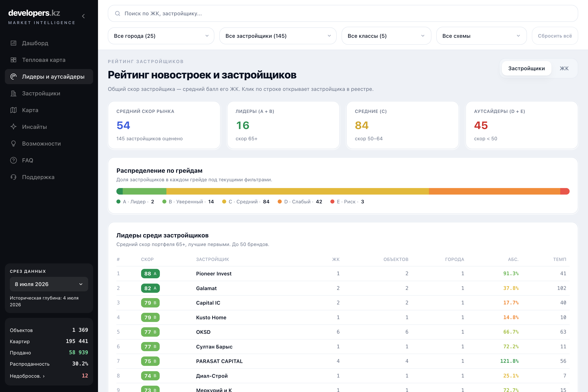Focus the Поиск по ЖК, застройщику search field
Screen dimensions: 588x392
click(x=343, y=13)
